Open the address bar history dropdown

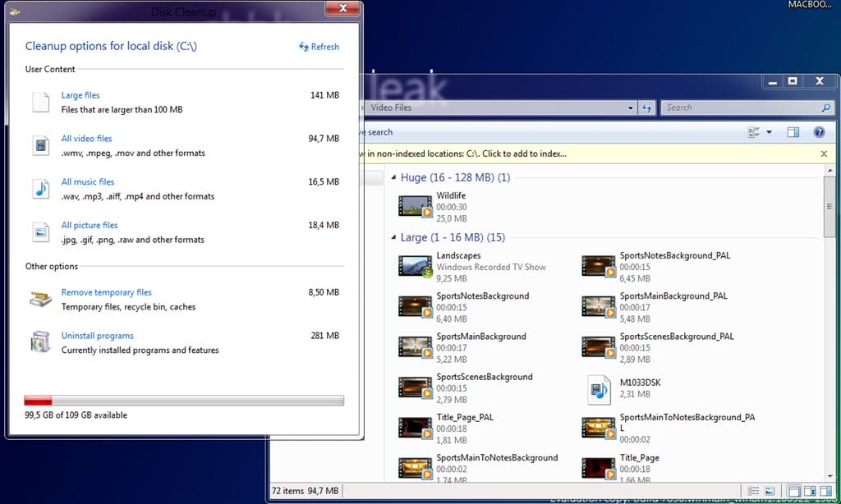pos(631,108)
